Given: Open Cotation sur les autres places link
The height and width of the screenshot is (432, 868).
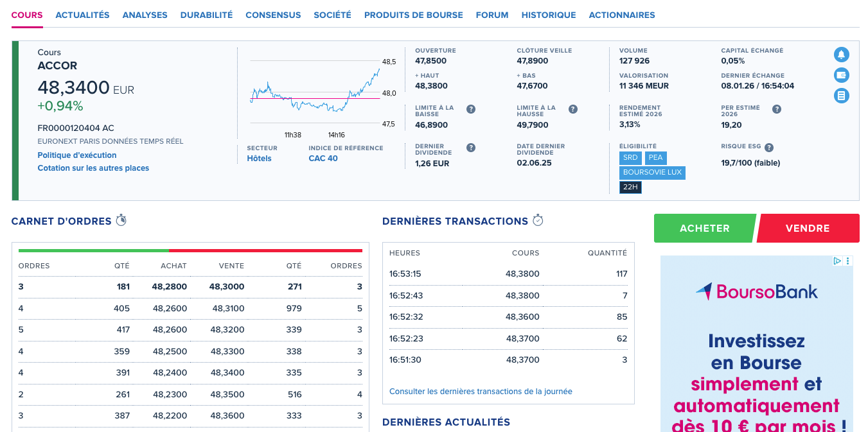Looking at the screenshot, I should tap(93, 168).
